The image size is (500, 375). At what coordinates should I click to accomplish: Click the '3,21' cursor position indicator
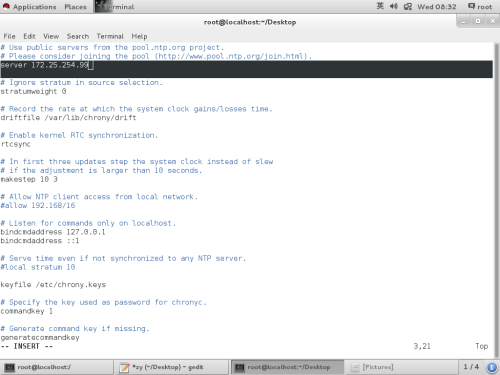point(422,346)
